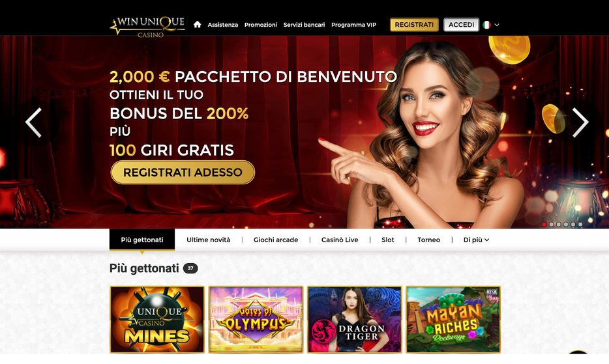
Task: Go to previous banner slide arrow
Action: [33, 122]
